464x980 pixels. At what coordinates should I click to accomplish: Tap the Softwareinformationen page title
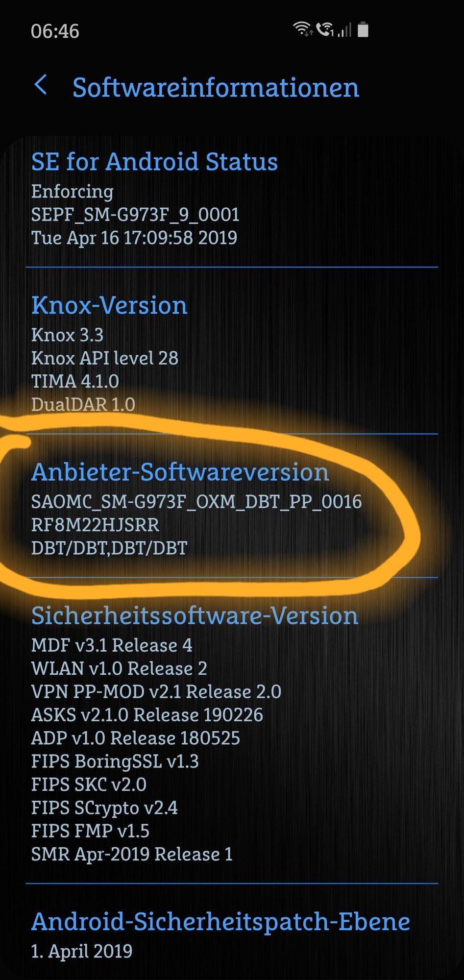coord(216,88)
